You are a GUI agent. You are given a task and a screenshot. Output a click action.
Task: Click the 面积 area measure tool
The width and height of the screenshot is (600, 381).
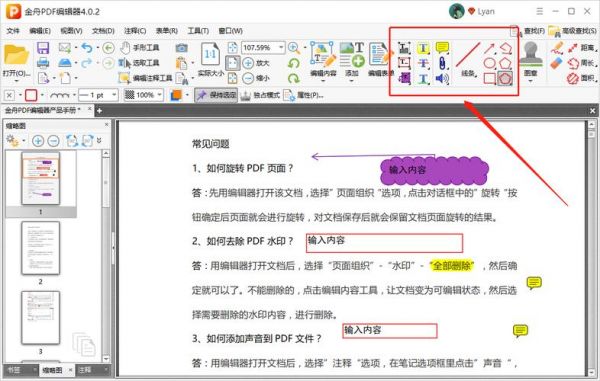pyautogui.click(x=582, y=78)
